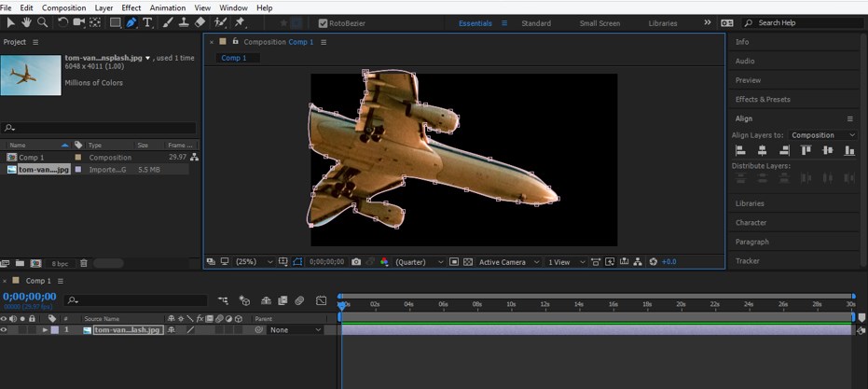868x389 pixels.
Task: Select the Unified Camera tool
Action: [x=78, y=22]
